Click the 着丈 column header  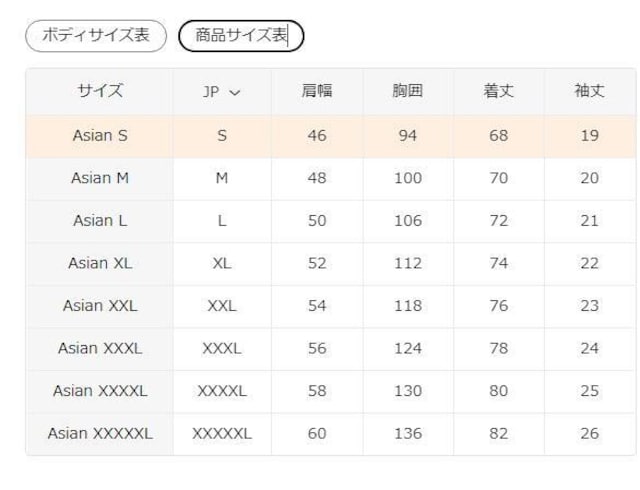pos(498,91)
